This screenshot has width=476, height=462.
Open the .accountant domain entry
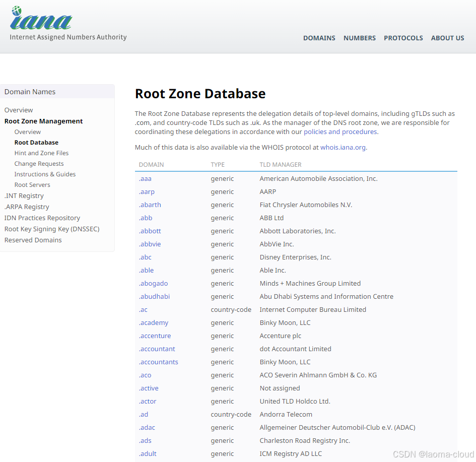point(157,349)
